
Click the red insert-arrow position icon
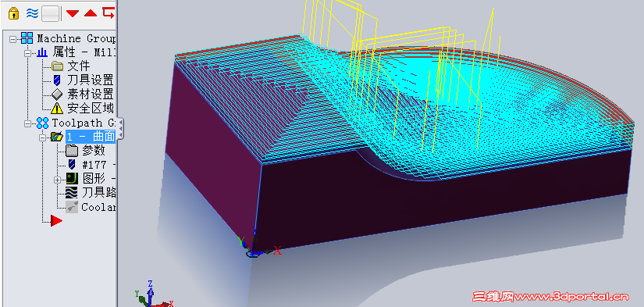click(109, 12)
